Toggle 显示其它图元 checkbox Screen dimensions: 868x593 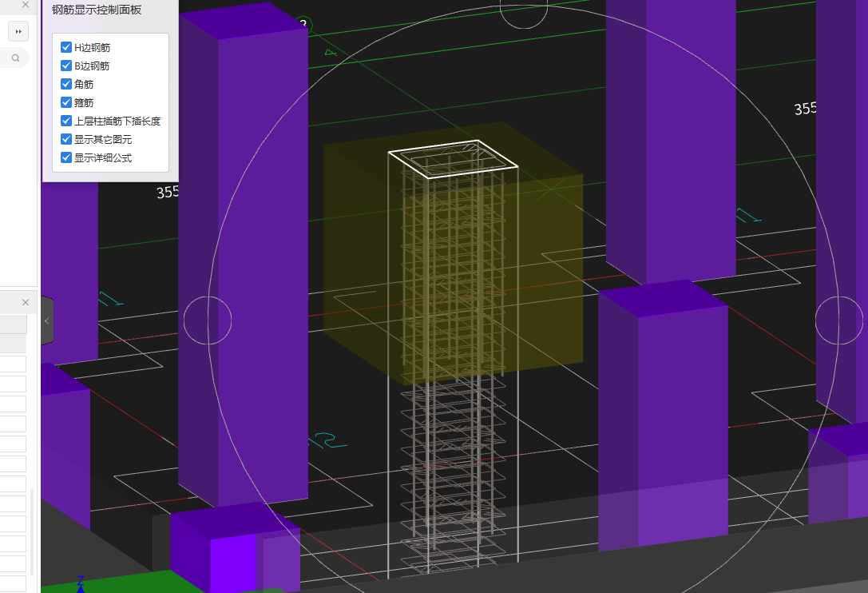coord(65,138)
